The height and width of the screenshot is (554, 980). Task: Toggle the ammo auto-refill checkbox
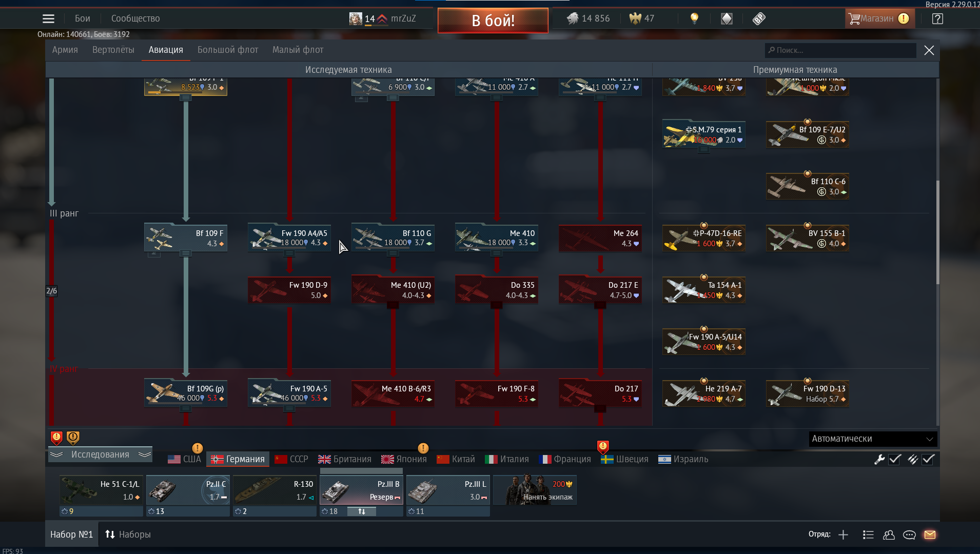(x=928, y=460)
